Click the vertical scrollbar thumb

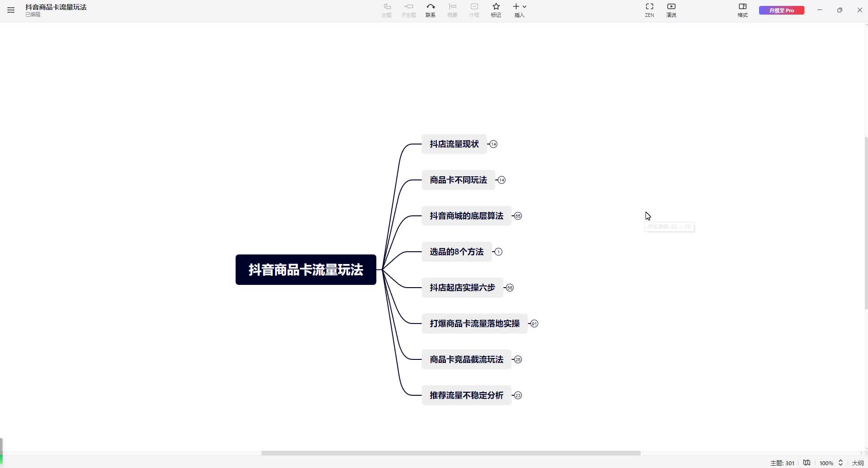[x=866, y=223]
